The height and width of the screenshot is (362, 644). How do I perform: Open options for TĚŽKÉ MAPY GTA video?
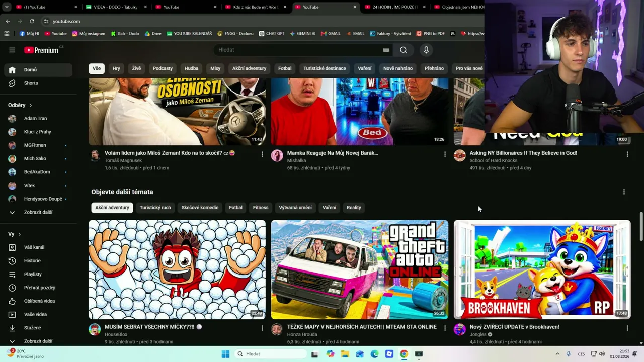[445, 328]
